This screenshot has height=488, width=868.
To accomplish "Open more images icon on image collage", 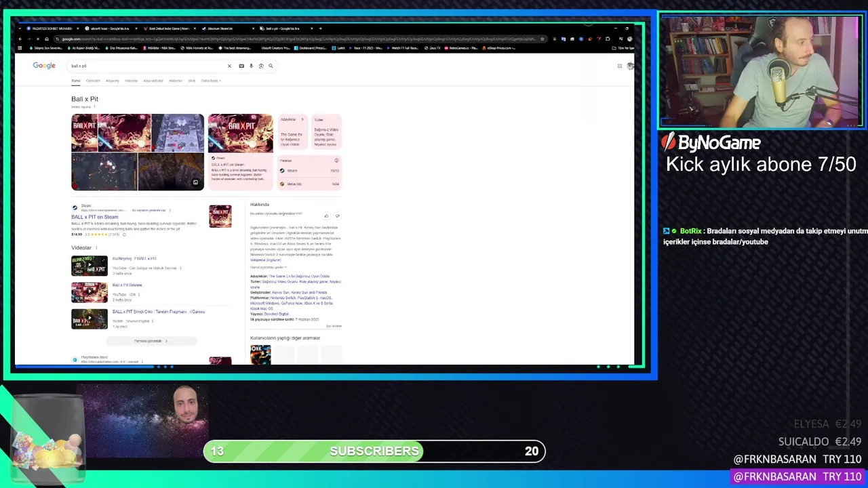I will 195,182.
